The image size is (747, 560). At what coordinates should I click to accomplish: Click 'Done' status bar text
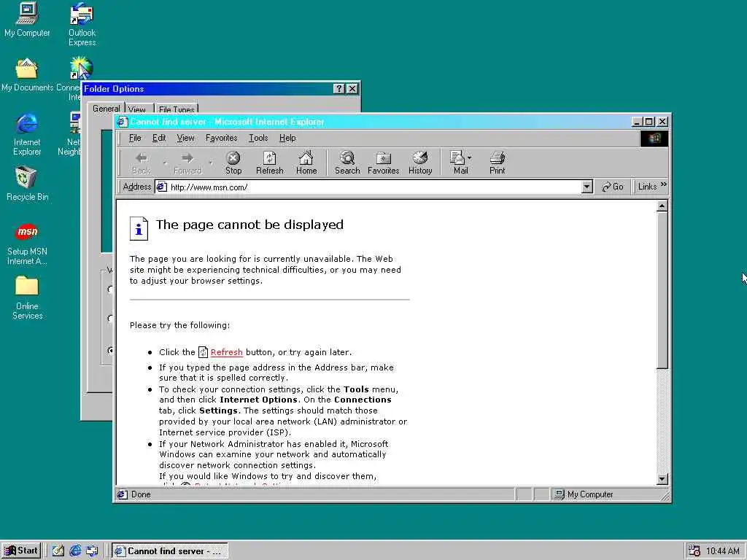click(x=141, y=494)
